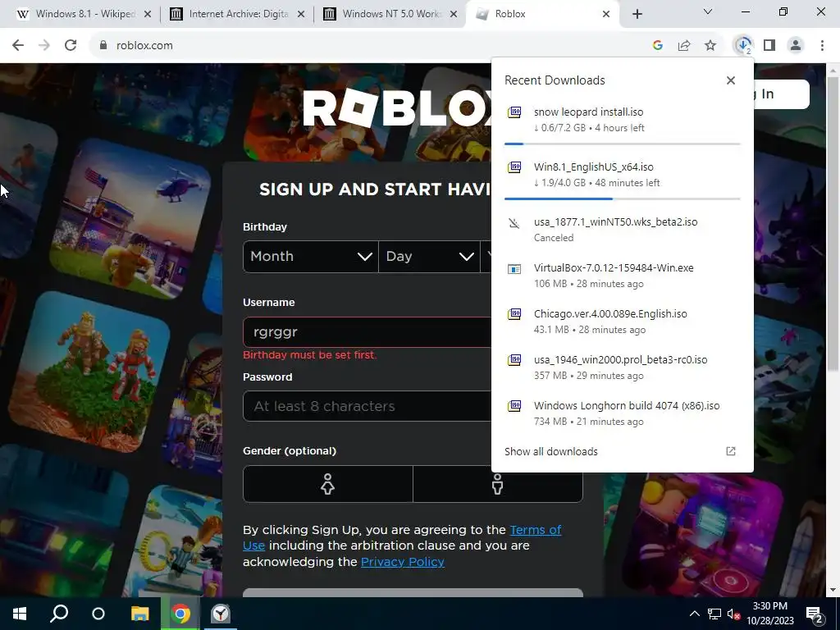
Task: Show hidden system tray icons
Action: click(x=694, y=614)
